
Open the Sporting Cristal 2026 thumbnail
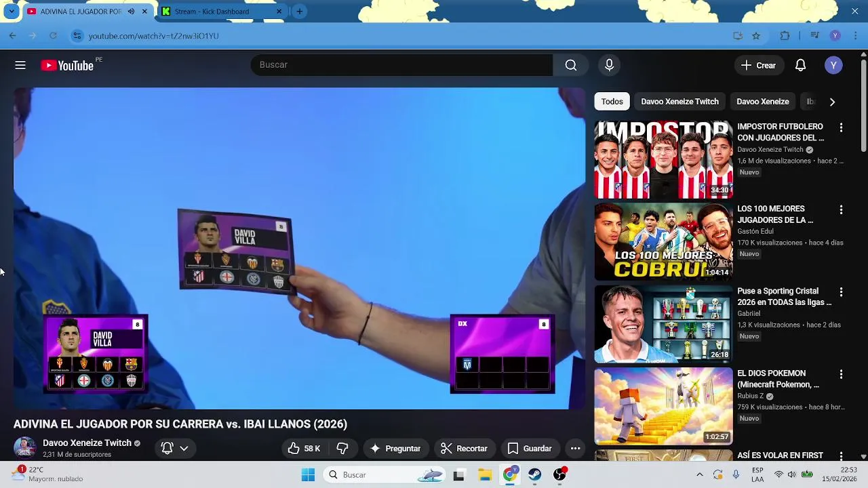click(663, 324)
